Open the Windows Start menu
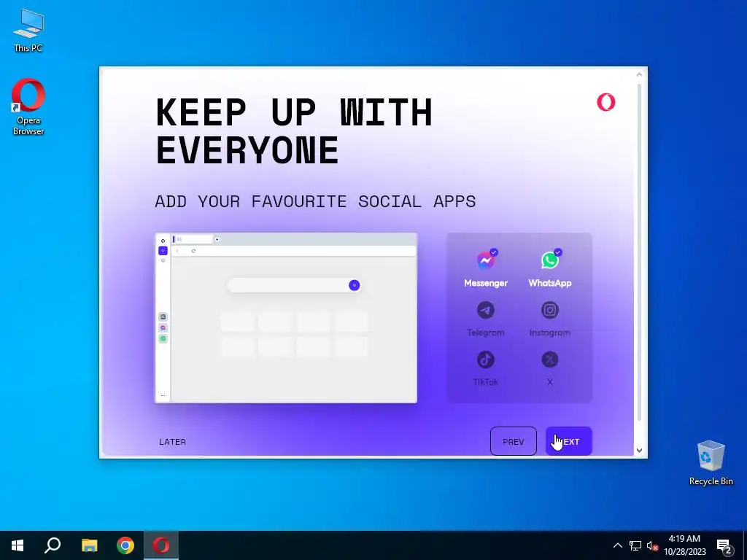 [x=18, y=545]
